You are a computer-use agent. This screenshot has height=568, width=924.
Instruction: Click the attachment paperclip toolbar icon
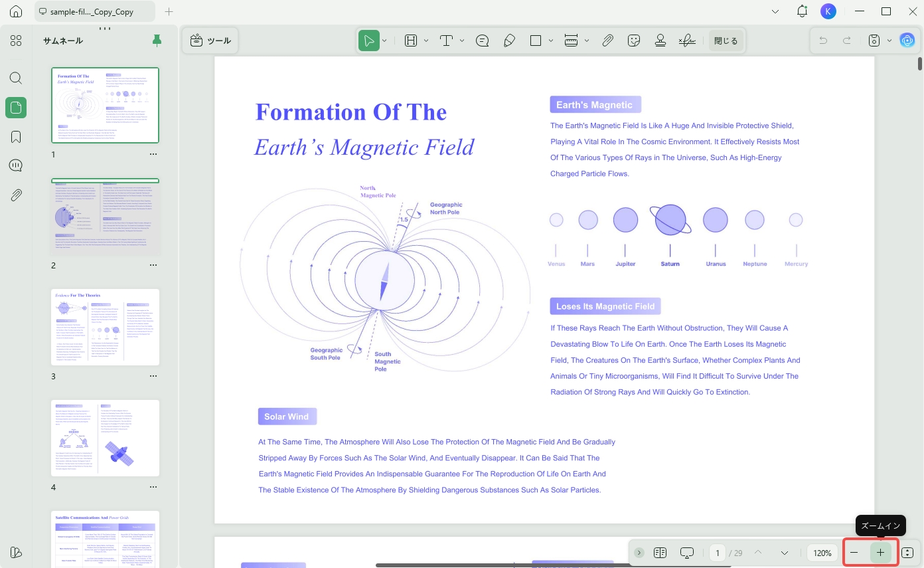[607, 41]
